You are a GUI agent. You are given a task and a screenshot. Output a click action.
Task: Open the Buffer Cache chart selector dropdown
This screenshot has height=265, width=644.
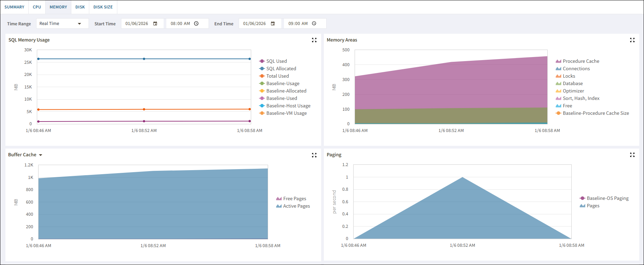[x=41, y=155]
